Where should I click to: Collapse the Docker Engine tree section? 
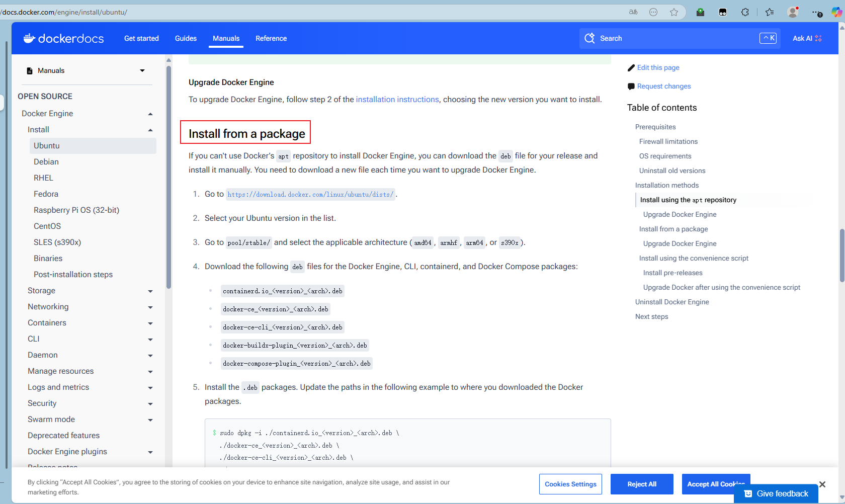click(150, 114)
